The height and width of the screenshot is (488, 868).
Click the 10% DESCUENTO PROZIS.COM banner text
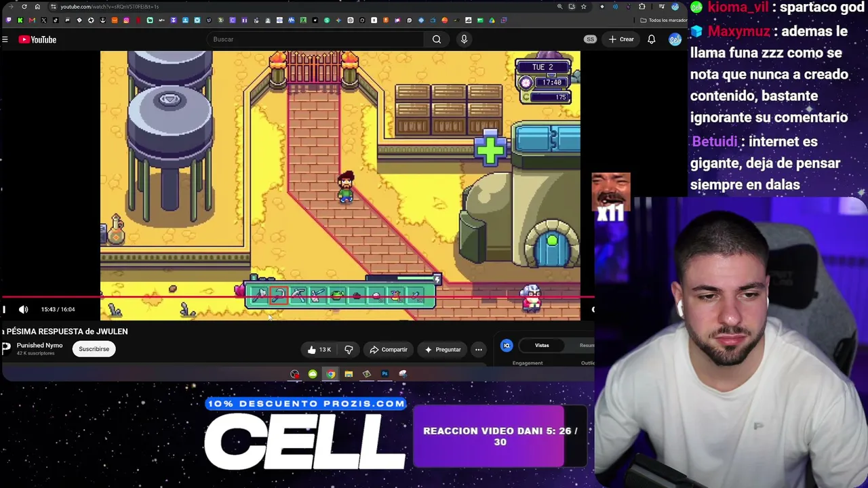(306, 404)
